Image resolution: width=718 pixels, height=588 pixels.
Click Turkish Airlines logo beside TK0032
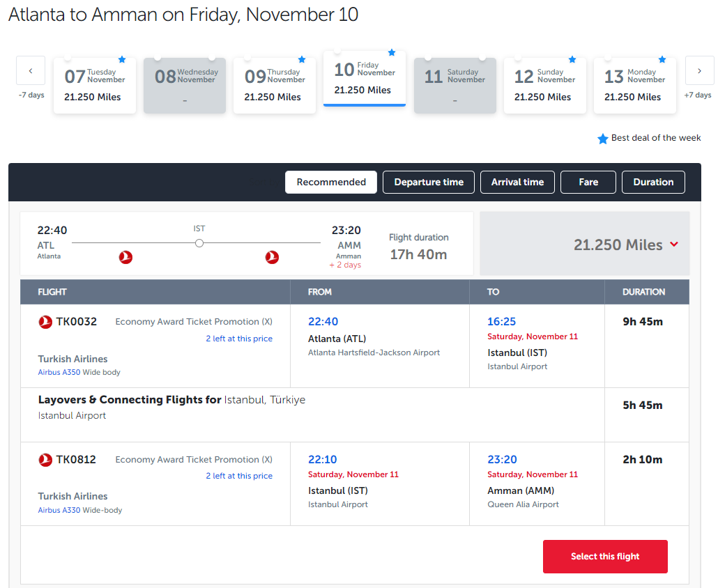coord(45,322)
